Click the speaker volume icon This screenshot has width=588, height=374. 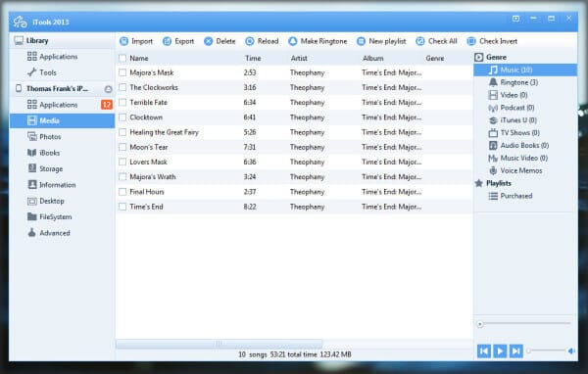click(x=571, y=351)
